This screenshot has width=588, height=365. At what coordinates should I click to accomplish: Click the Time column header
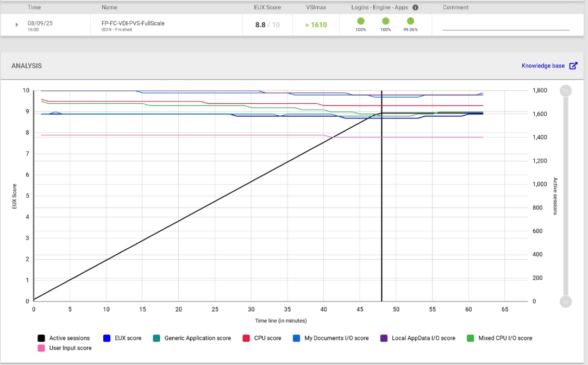tap(34, 8)
